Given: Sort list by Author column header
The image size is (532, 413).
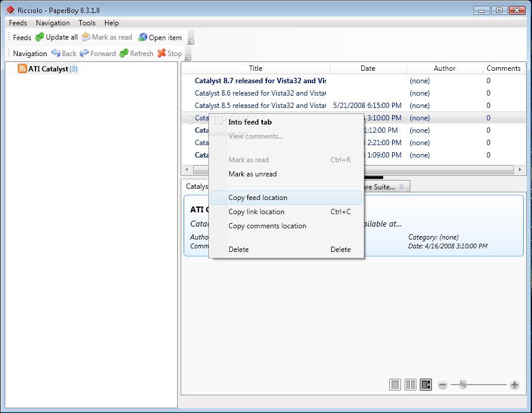Looking at the screenshot, I should point(445,68).
